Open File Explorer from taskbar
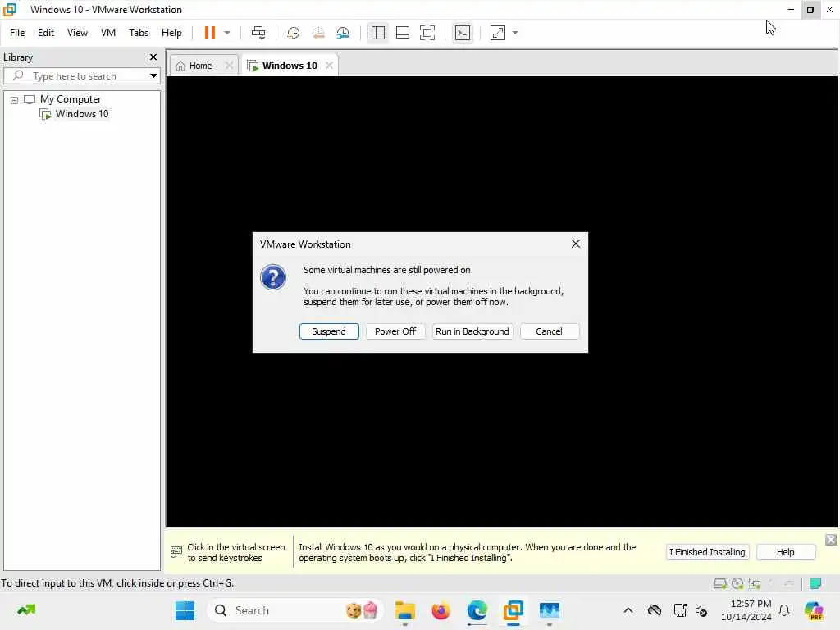This screenshot has height=630, width=840. click(x=405, y=610)
